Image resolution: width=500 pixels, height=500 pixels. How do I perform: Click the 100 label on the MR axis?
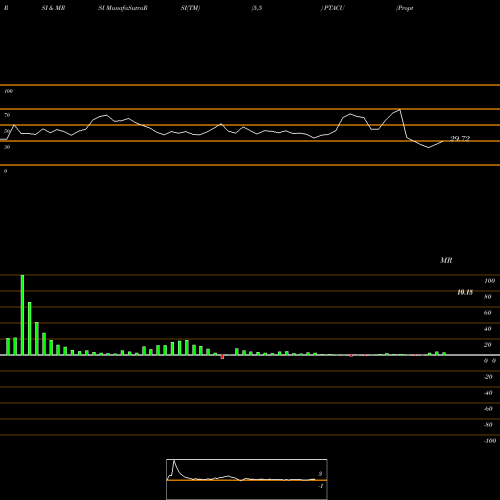point(489,281)
